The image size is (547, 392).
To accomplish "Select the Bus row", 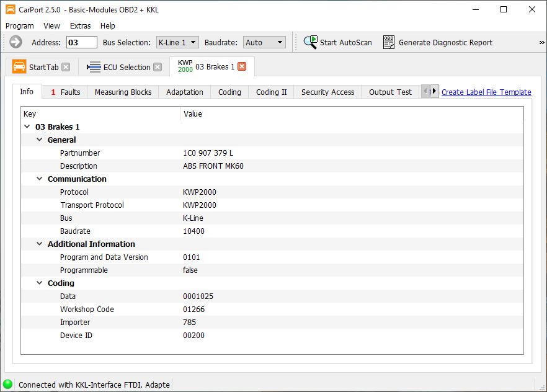I will click(x=272, y=218).
